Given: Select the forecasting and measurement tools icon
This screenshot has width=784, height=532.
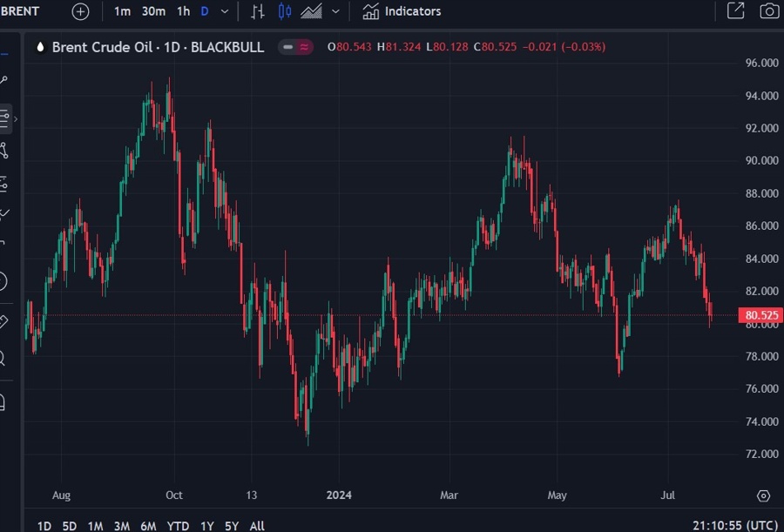Looking at the screenshot, I should point(3,184).
